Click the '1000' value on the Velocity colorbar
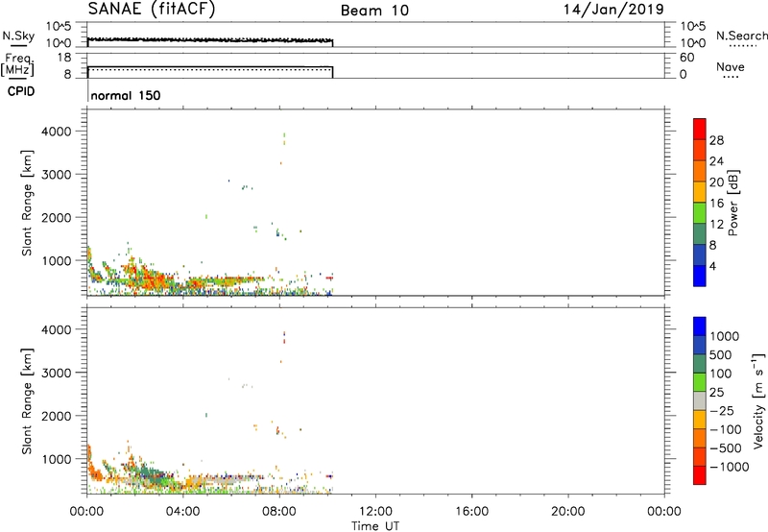768x532 pixels. click(x=725, y=336)
